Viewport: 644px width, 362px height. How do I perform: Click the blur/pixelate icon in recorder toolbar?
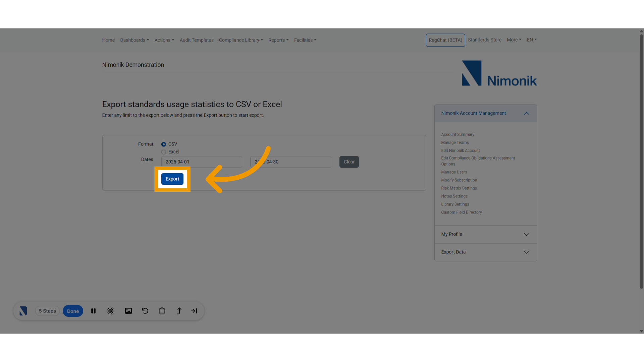coord(111,311)
